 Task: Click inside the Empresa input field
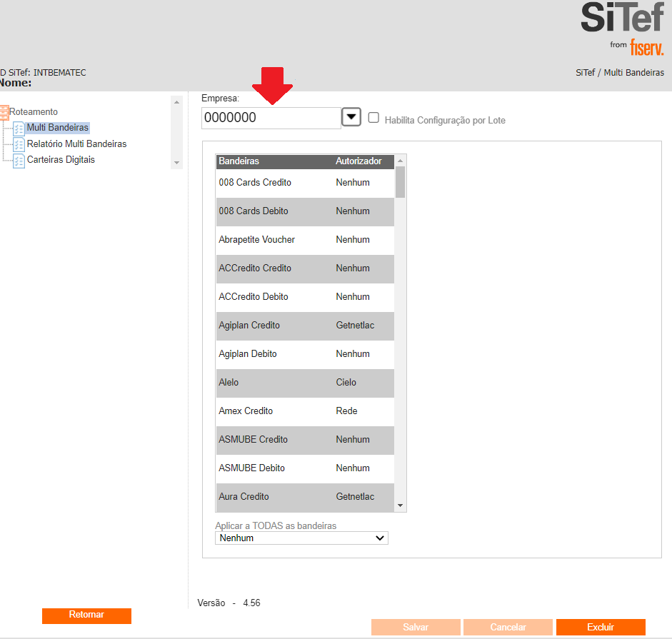tap(271, 117)
